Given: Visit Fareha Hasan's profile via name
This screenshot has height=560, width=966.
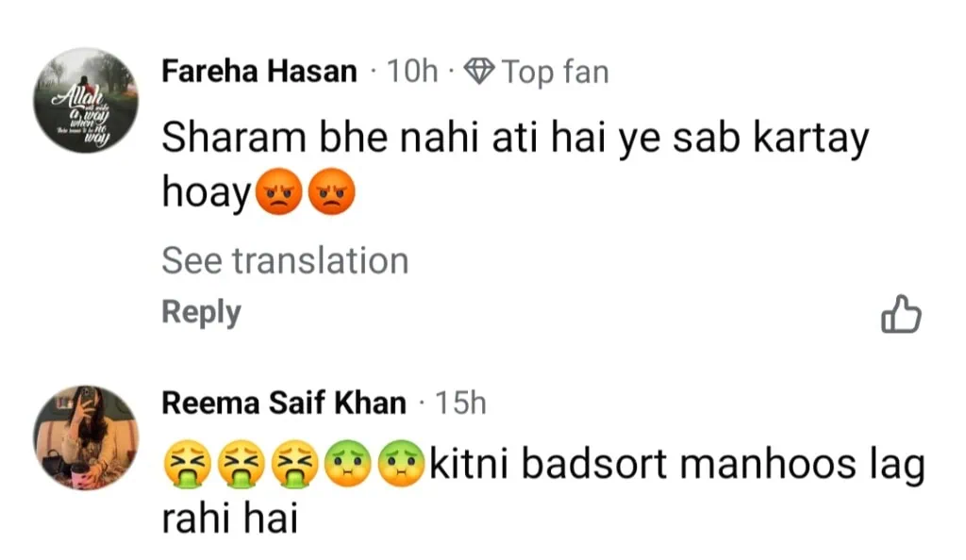Looking at the screenshot, I should pyautogui.click(x=259, y=71).
